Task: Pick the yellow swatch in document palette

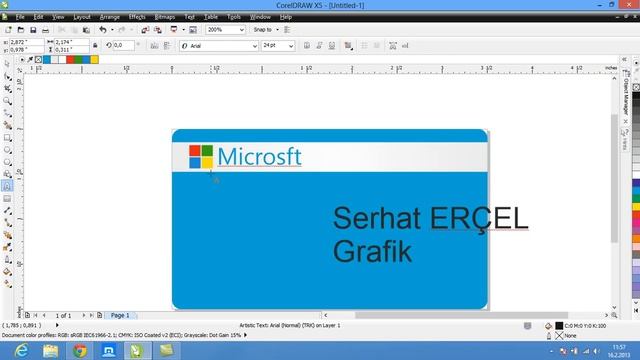Action: click(94, 60)
